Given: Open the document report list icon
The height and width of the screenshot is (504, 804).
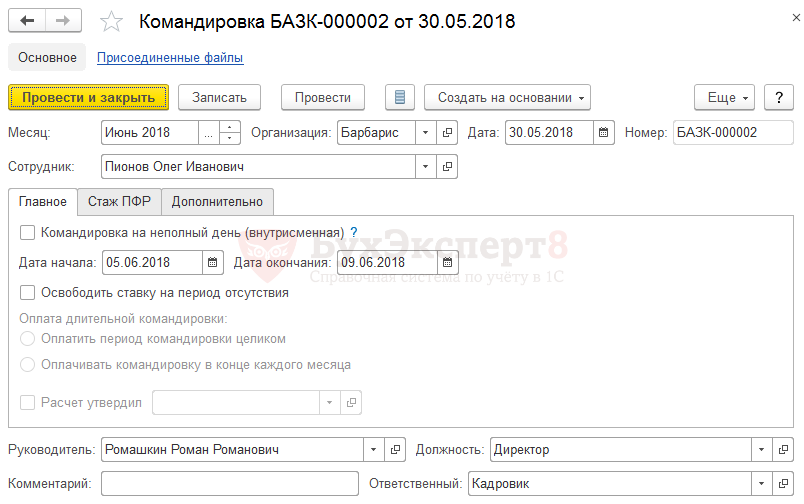Looking at the screenshot, I should (400, 97).
